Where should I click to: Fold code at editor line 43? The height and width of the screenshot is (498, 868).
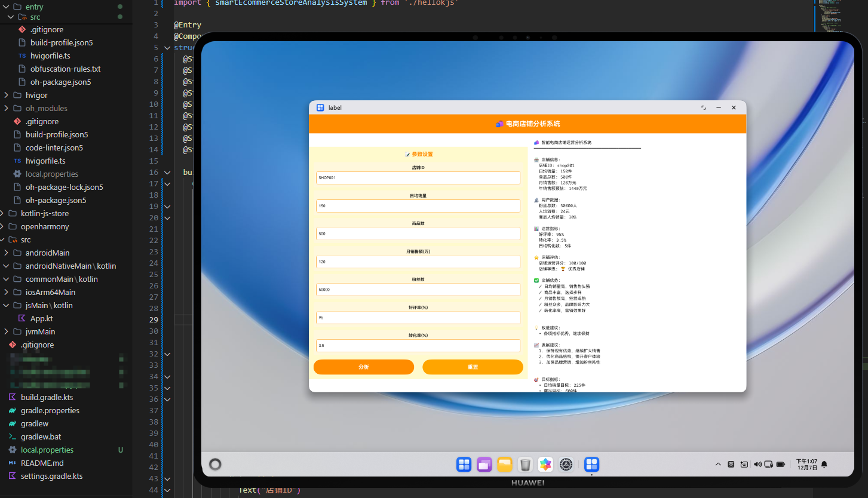(167, 479)
